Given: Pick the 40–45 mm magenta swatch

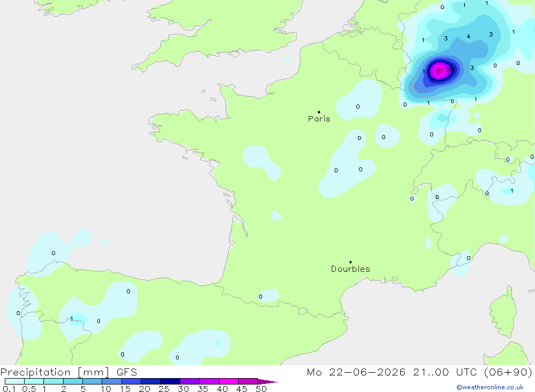Looking at the screenshot, I should (x=228, y=381).
